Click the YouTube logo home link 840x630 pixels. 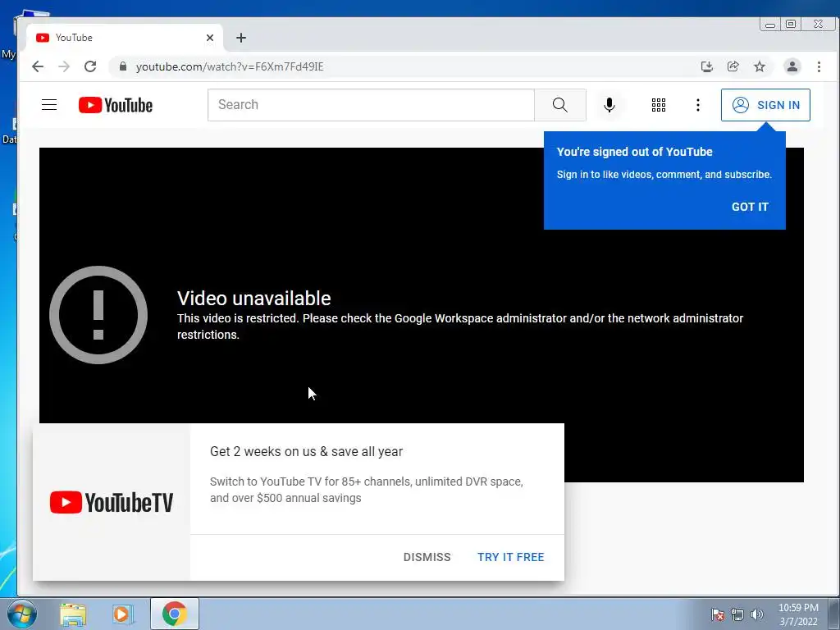point(115,105)
